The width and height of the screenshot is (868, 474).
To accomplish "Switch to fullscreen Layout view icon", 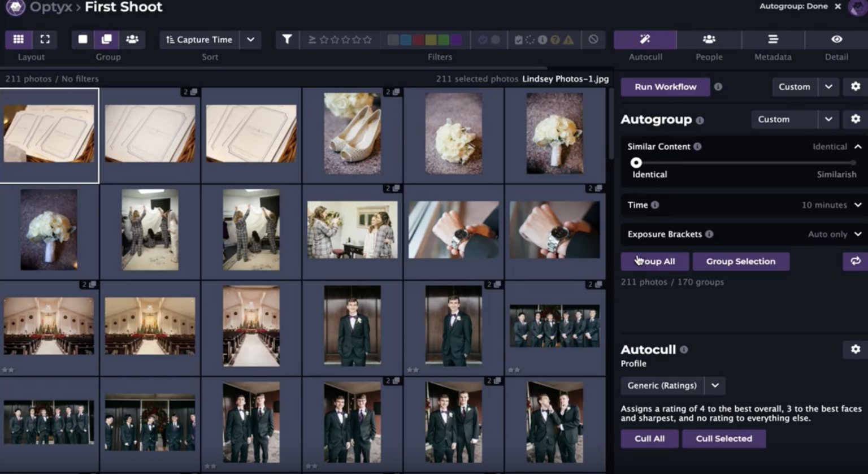I will coord(45,40).
